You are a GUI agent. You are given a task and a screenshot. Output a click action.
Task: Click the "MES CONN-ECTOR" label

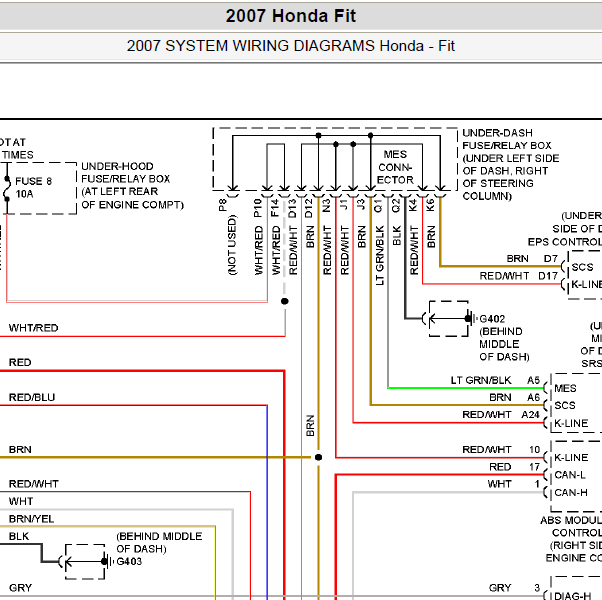395,167
